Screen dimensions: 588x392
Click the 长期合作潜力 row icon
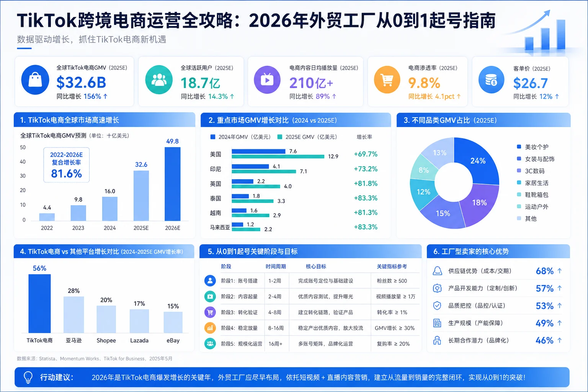437,340
